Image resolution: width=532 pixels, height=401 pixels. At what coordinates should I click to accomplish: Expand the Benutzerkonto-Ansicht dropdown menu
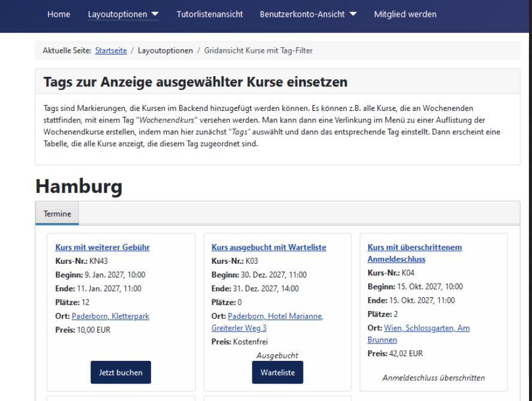pyautogui.click(x=308, y=14)
